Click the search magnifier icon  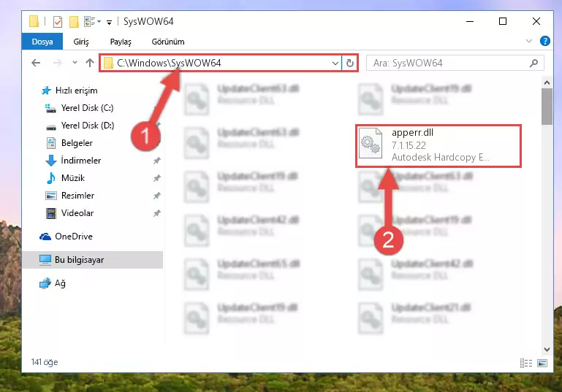click(533, 64)
